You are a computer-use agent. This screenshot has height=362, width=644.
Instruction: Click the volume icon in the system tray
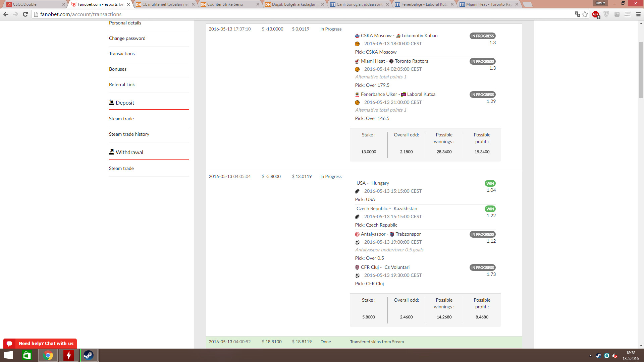coord(615,356)
